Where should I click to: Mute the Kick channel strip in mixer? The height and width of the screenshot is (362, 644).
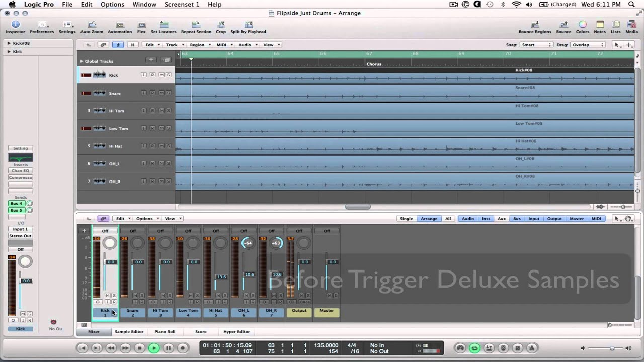coord(107,295)
